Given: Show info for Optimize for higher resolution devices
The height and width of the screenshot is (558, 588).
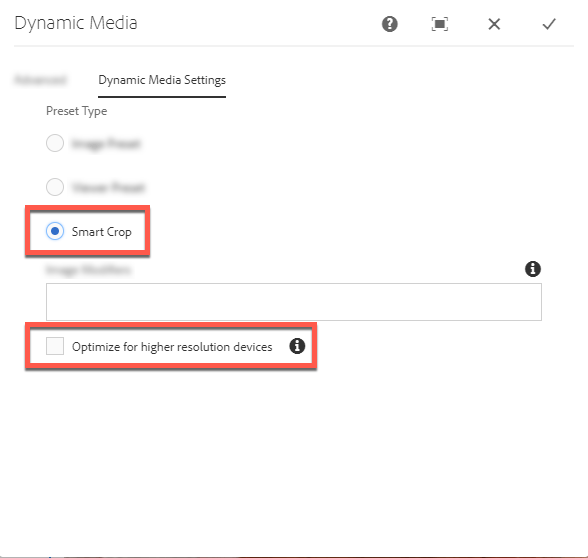Looking at the screenshot, I should [297, 346].
